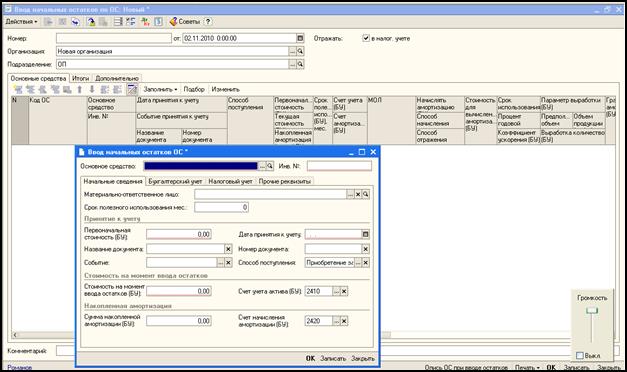Switch to the Итоги tab
This screenshot has width=627, height=372.
pos(80,78)
